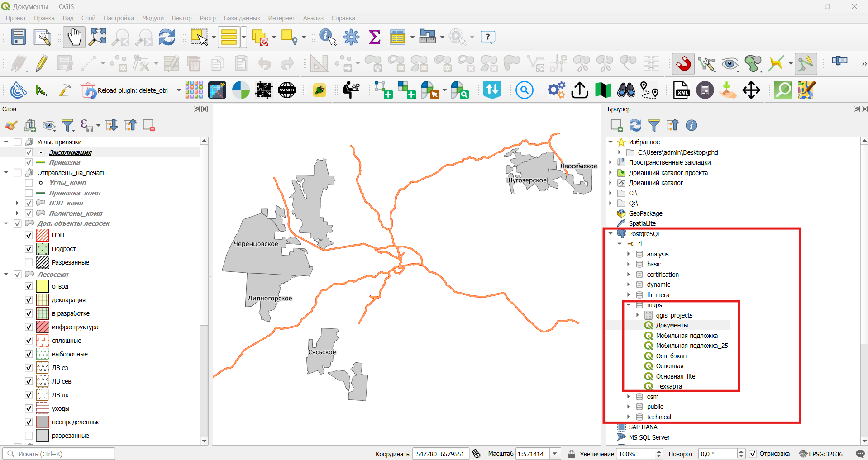Click the WMS globe plugin icon
The width and height of the screenshot is (868, 460).
pos(287,90)
